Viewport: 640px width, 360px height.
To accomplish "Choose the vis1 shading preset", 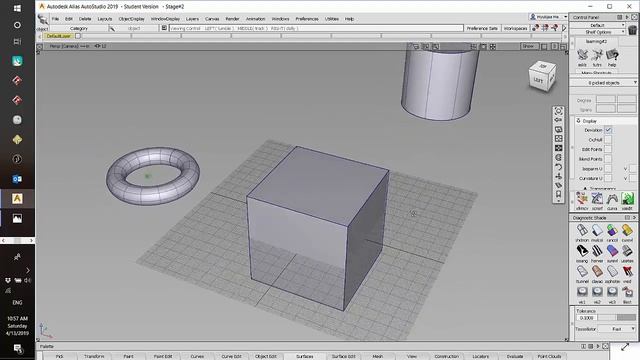I will (x=582, y=292).
